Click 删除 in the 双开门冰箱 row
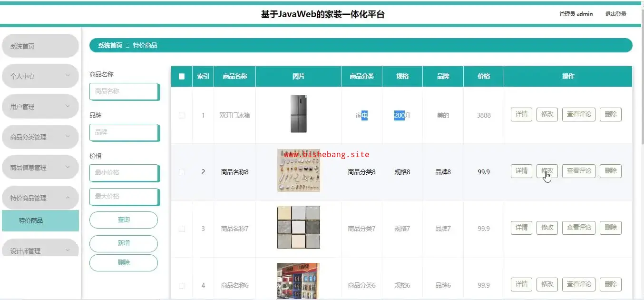 [610, 114]
